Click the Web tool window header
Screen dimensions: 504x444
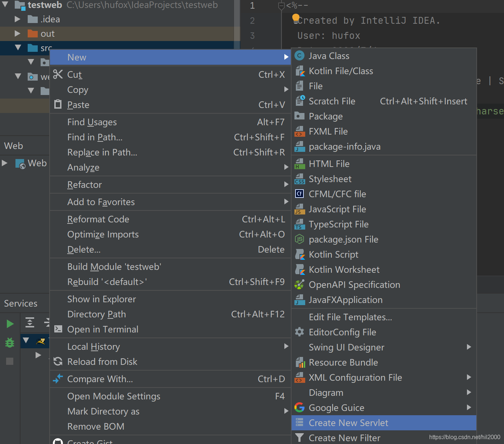14,146
